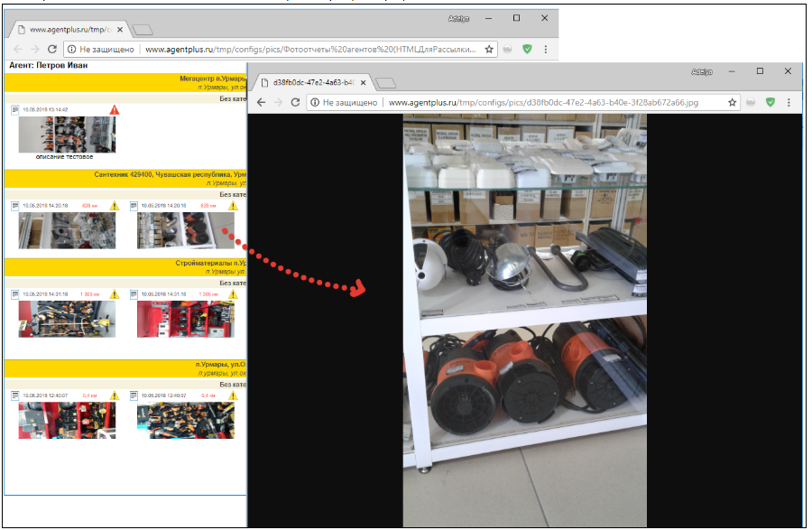Click the document icon above left Стройматериалы photo
Screen dimensions: 812x530
pos(15,294)
